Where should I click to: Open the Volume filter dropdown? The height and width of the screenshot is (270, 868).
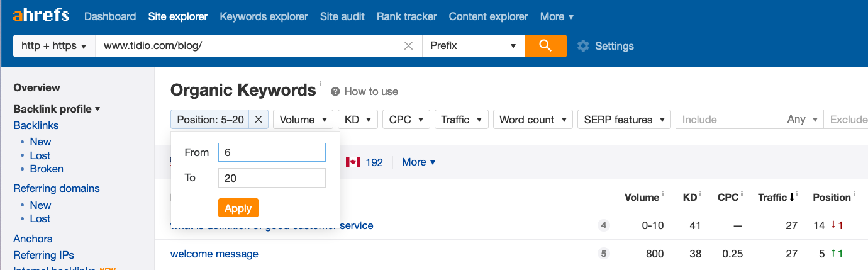[x=303, y=120]
